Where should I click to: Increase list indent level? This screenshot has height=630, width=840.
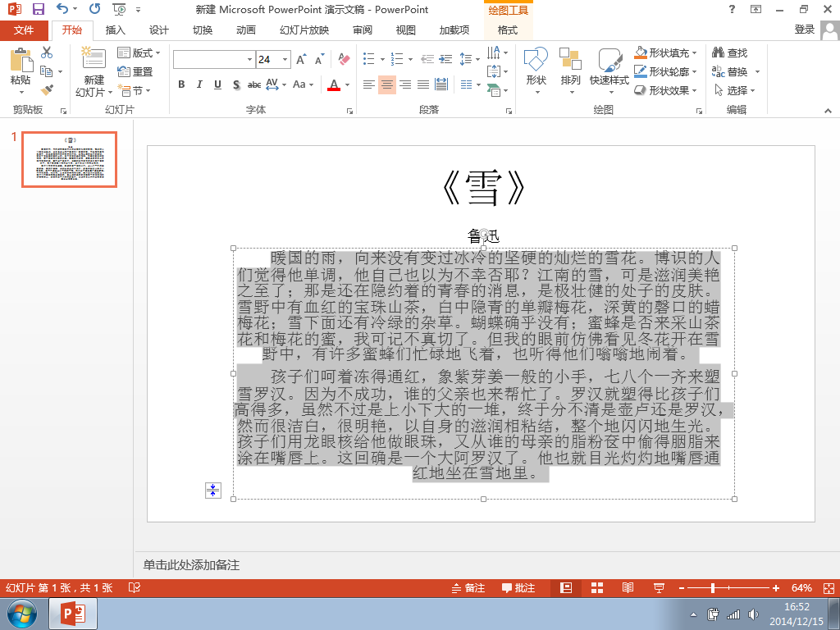click(445, 59)
